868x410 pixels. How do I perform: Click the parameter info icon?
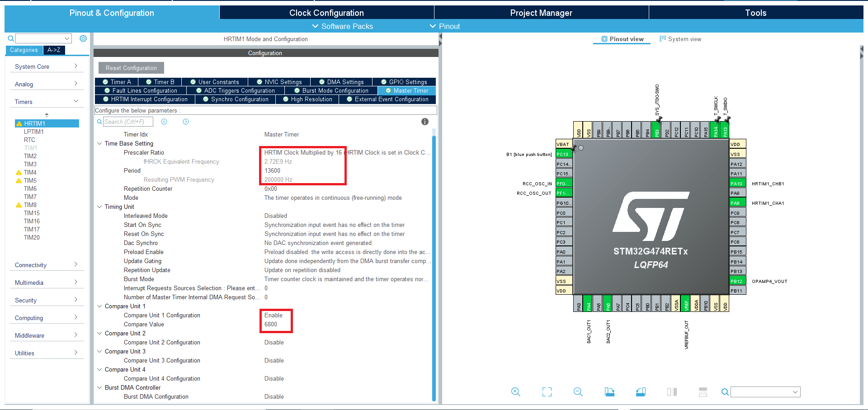point(425,122)
